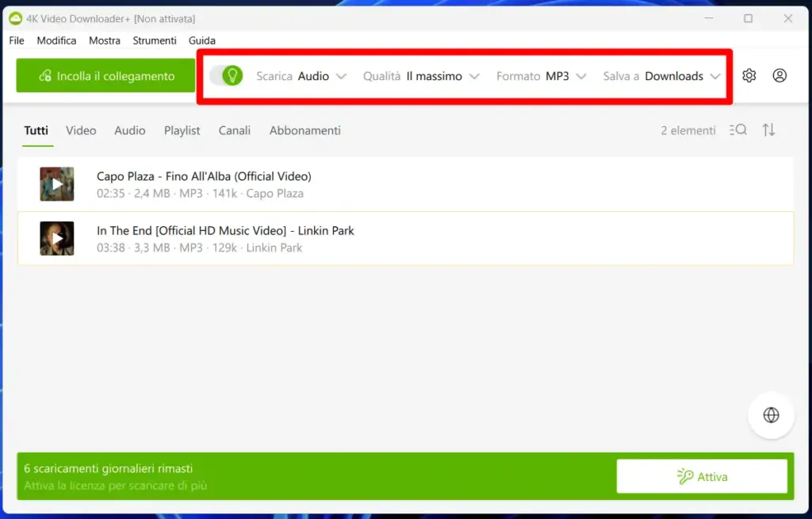
Task: Click Attiva la licenza per scaricare text
Action: (116, 486)
